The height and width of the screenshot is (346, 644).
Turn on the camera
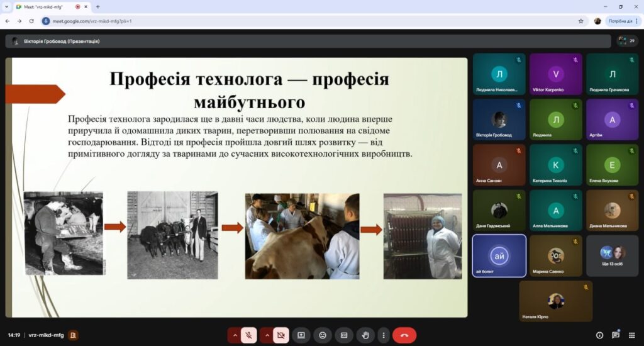click(280, 335)
